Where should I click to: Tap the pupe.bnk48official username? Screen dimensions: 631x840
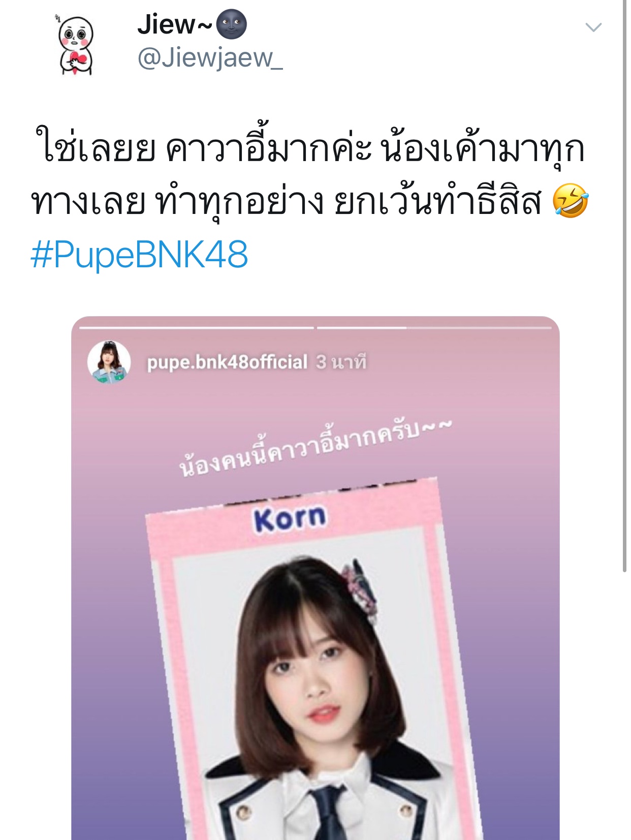coord(227,362)
